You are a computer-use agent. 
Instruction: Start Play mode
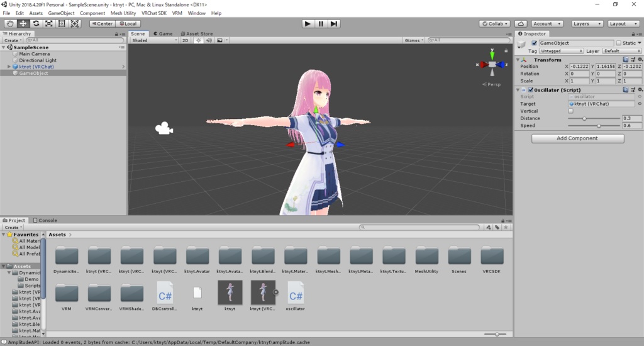coord(307,24)
